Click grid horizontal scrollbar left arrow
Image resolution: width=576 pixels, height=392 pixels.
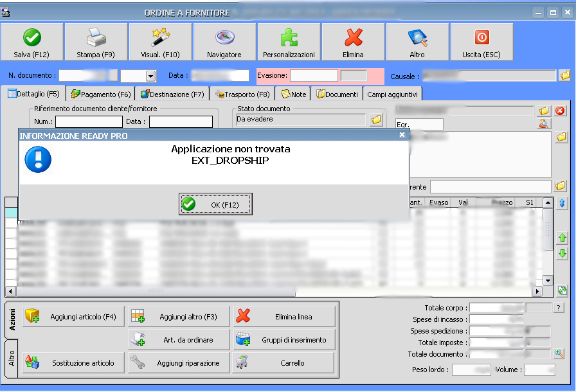(x=11, y=292)
